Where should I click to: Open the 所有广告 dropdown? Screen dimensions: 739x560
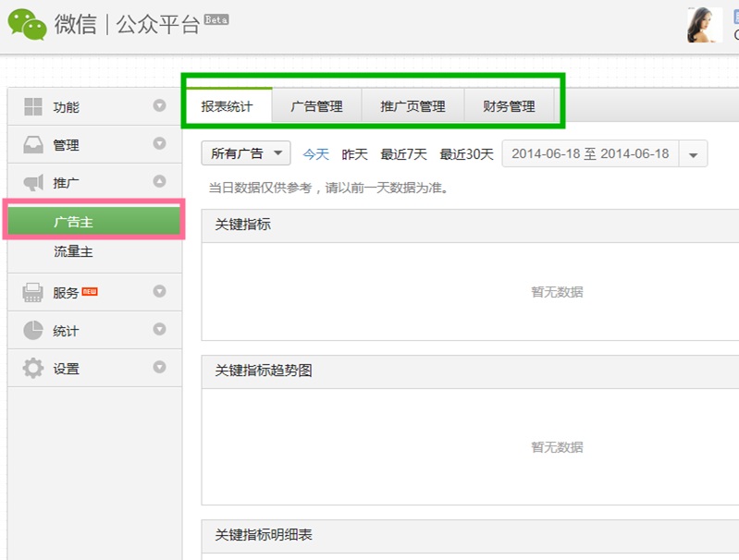pos(246,153)
